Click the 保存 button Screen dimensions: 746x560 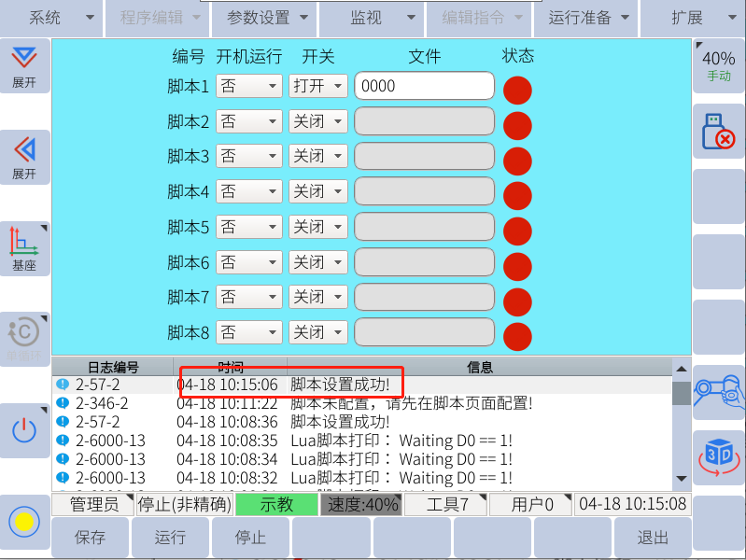91,538
